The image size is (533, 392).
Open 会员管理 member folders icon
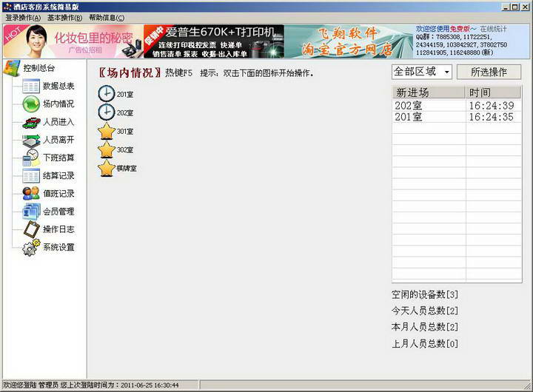point(31,212)
